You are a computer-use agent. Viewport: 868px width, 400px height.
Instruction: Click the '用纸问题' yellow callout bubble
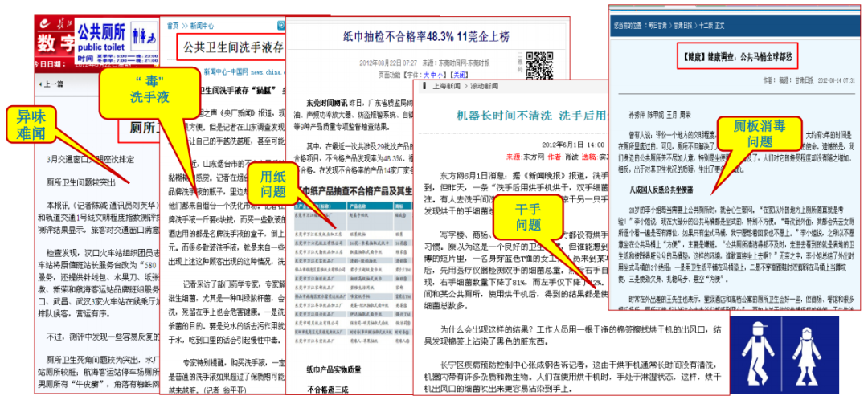(x=272, y=183)
